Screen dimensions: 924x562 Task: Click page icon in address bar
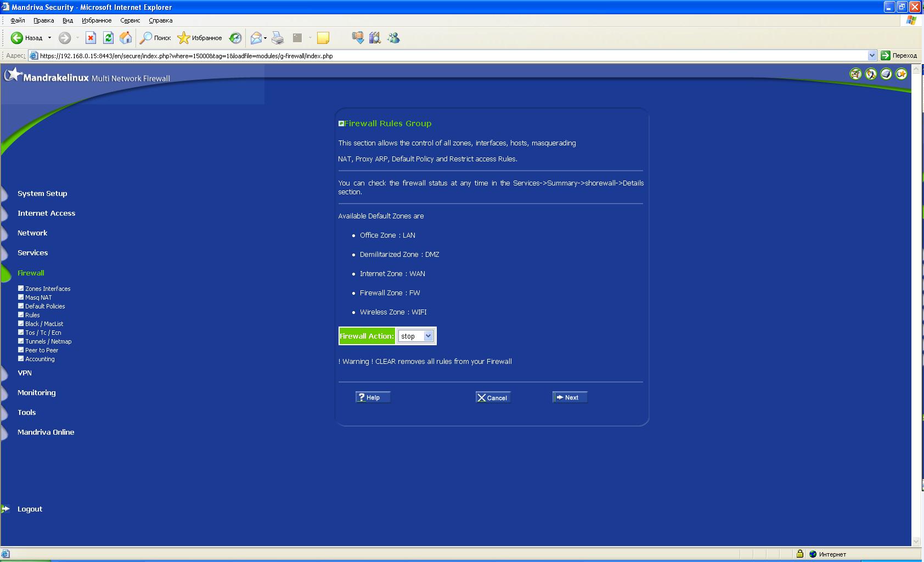coord(34,55)
